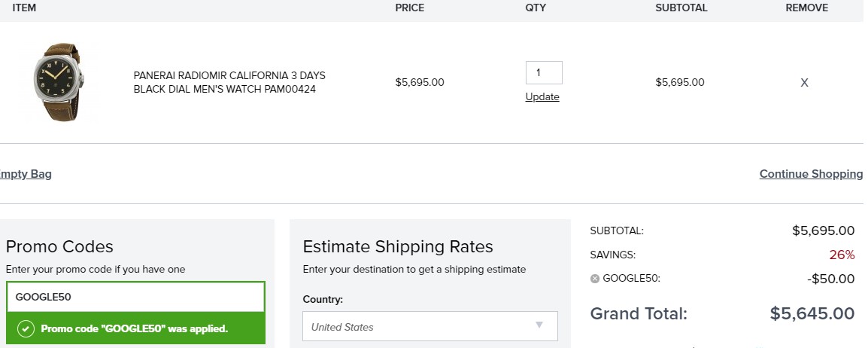Click the Country dropdown's triangle arrow

539,325
